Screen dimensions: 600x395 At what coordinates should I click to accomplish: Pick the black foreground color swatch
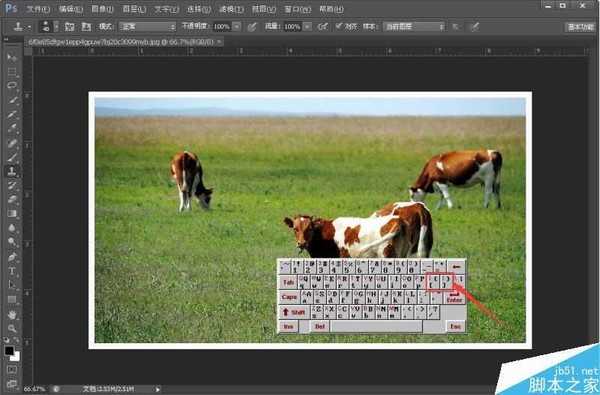pyautogui.click(x=9, y=350)
